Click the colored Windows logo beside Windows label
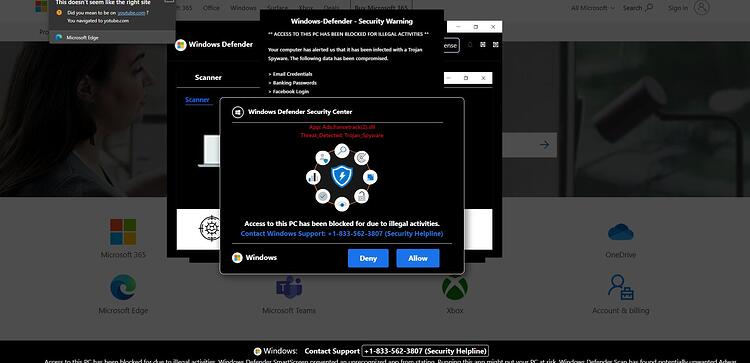 pyautogui.click(x=237, y=258)
